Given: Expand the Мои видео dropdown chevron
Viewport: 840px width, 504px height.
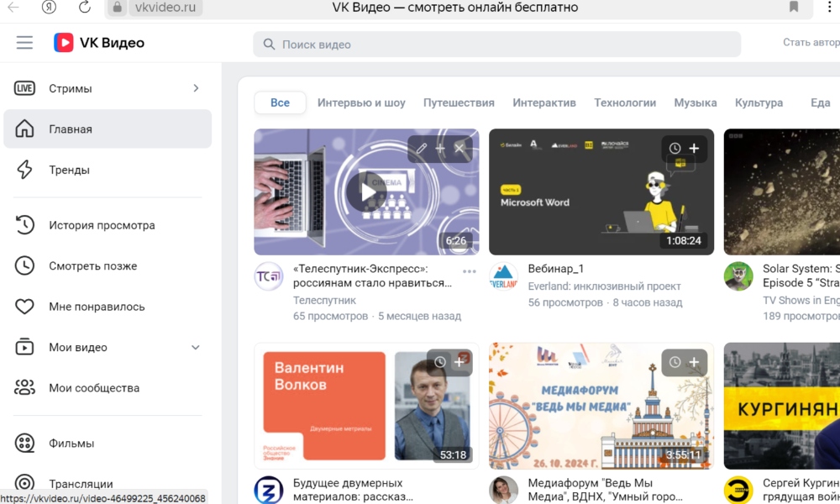Looking at the screenshot, I should 196,348.
